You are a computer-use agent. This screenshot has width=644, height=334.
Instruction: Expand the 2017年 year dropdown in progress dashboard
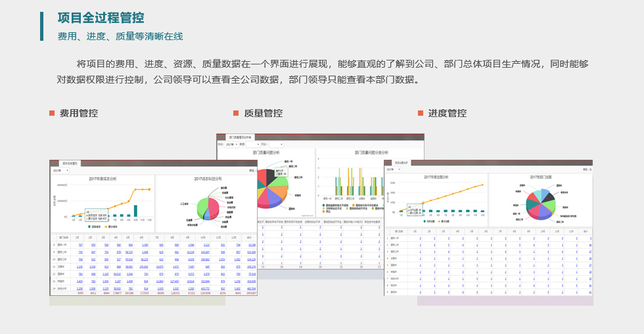point(393,170)
